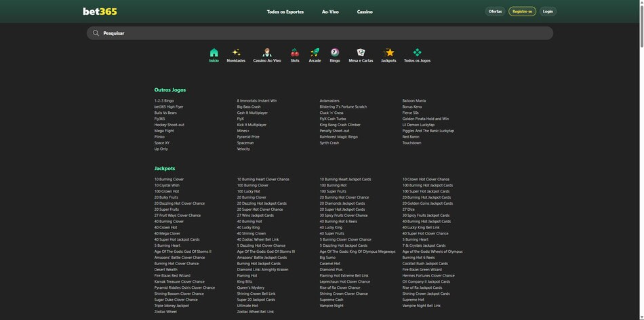
Task: Open Touchdown game link
Action: 412,143
